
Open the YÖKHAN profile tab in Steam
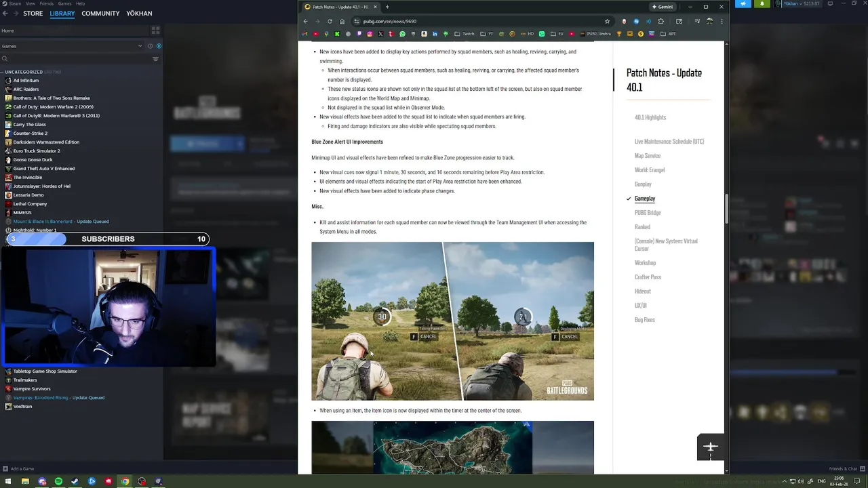[139, 14]
